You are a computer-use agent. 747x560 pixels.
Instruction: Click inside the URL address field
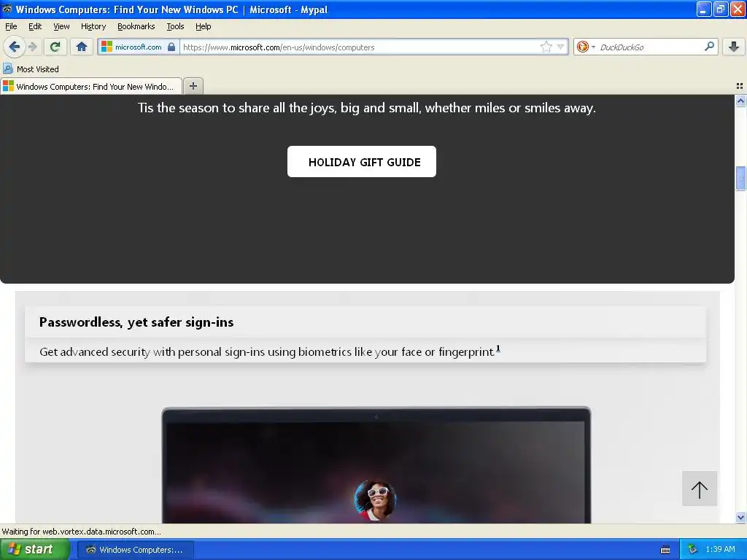(360, 47)
